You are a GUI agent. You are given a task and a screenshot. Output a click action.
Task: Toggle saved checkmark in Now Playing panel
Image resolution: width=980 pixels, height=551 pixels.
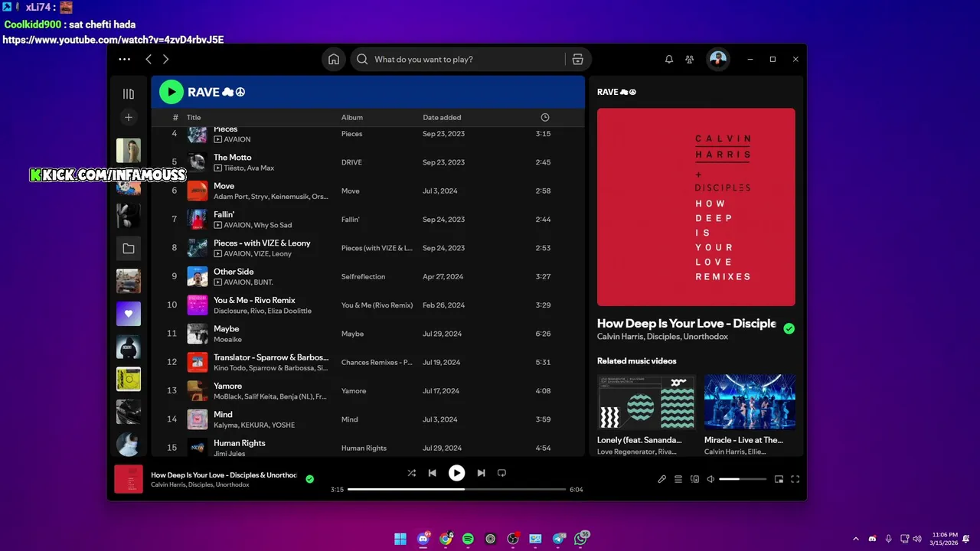click(789, 328)
